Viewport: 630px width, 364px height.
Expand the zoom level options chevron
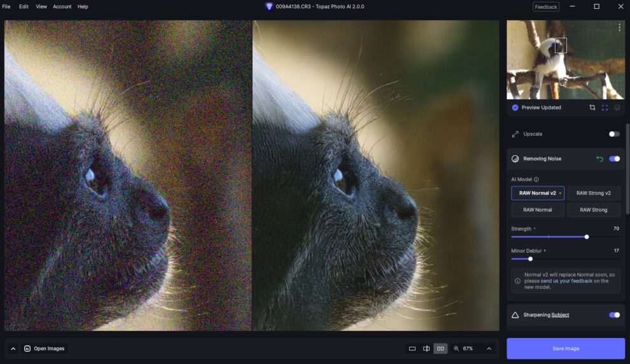489,349
